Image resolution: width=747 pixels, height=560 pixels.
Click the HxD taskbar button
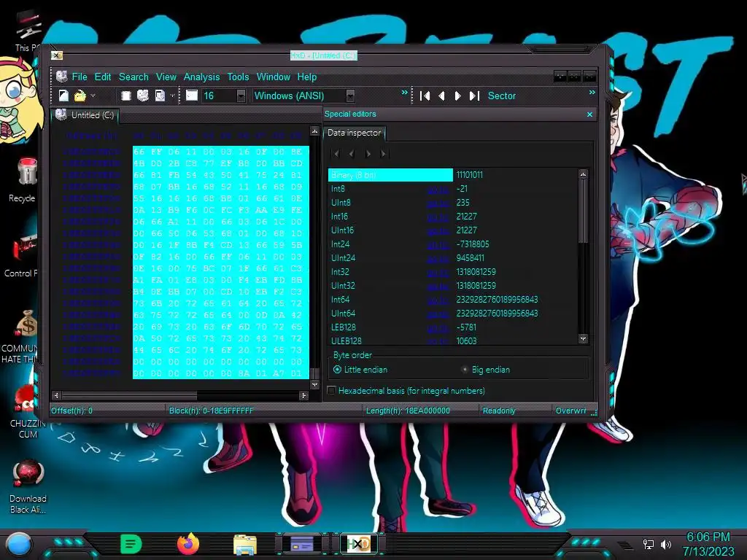click(x=359, y=544)
